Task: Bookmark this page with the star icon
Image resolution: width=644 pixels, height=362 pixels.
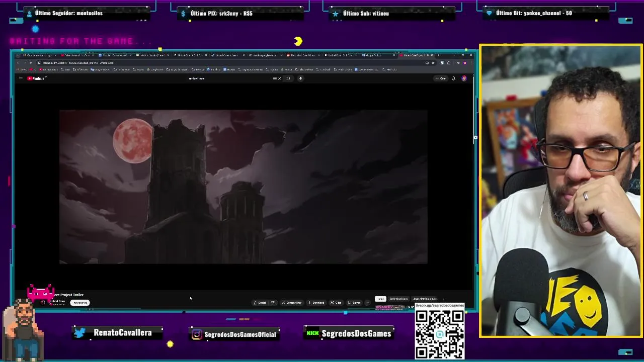Action: (x=433, y=63)
